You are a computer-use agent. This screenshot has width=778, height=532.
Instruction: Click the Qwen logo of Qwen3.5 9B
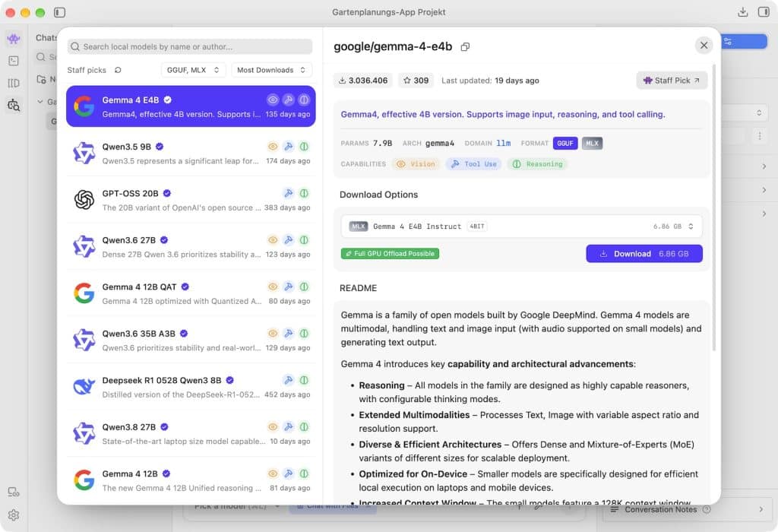(84, 154)
